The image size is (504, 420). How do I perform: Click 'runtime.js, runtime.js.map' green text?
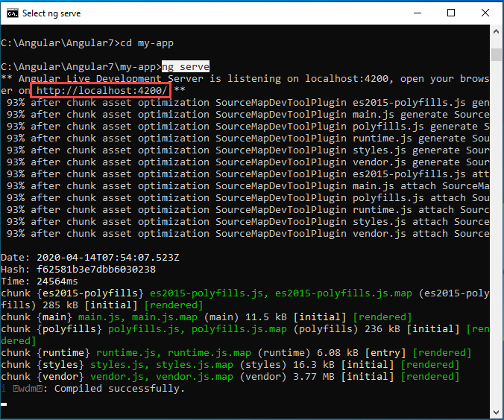pos(174,353)
